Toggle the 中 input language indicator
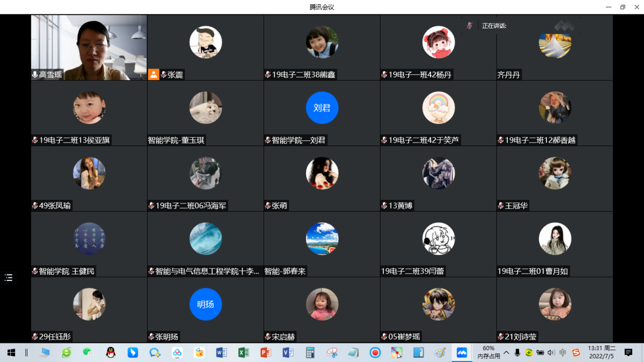 coord(562,353)
